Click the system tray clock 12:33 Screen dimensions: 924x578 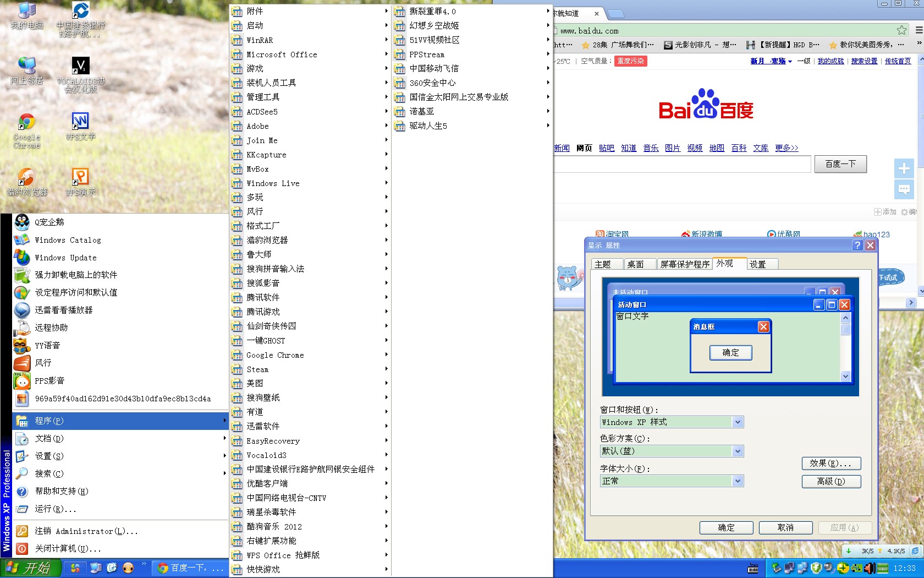[x=904, y=568]
